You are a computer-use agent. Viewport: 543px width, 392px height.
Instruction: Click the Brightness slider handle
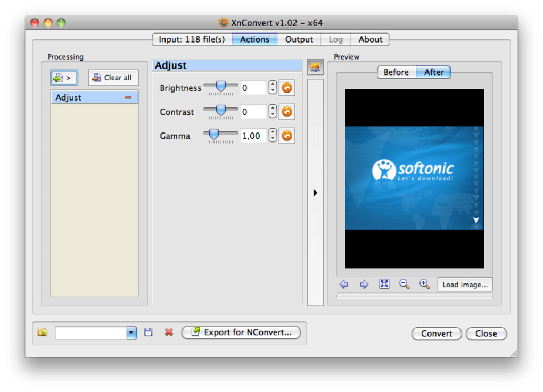pyautogui.click(x=220, y=86)
